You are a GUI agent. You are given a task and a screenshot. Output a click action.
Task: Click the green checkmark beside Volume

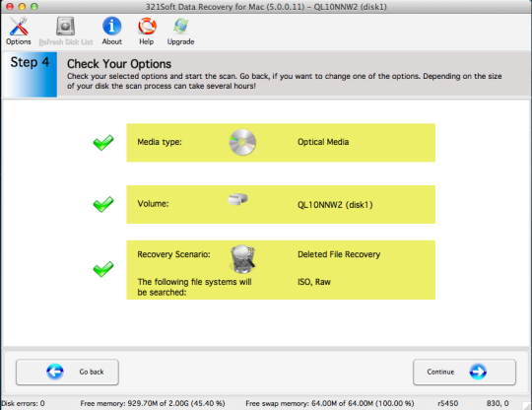pos(103,204)
